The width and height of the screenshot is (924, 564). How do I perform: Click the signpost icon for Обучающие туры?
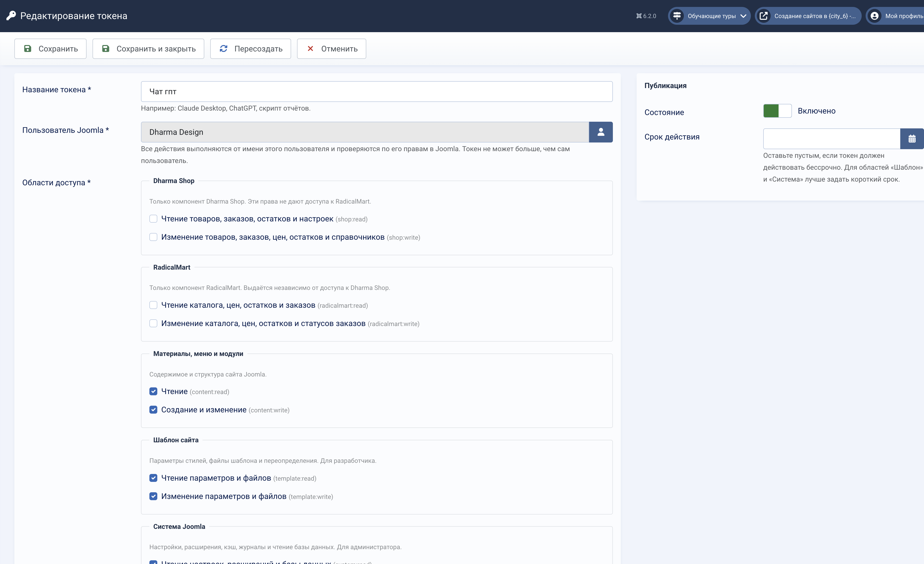click(x=677, y=16)
